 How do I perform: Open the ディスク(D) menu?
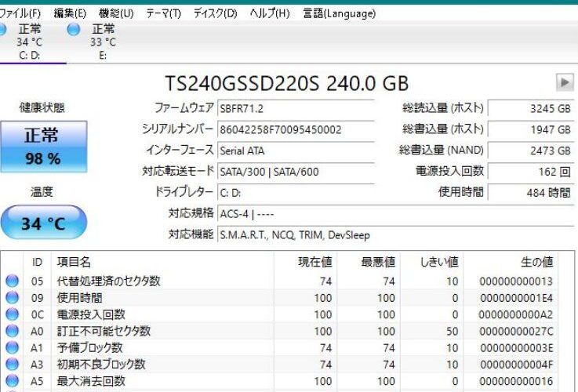pos(215,13)
